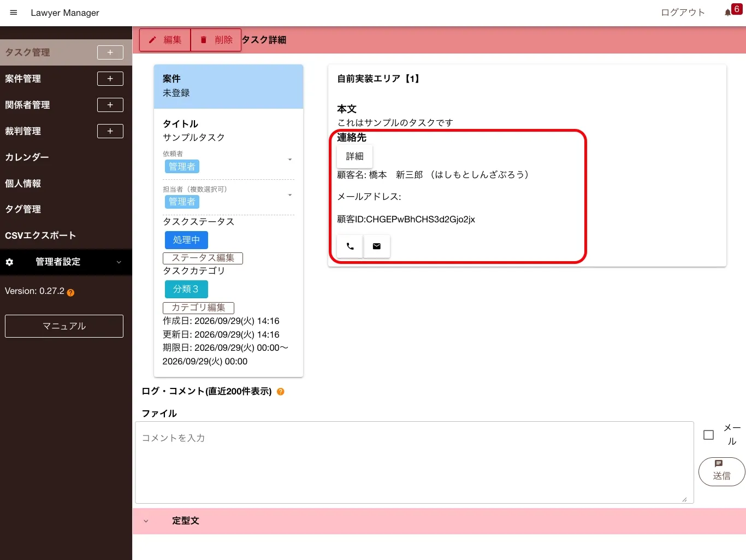
Task: Add a new task with タスク管理 plus
Action: (x=110, y=52)
